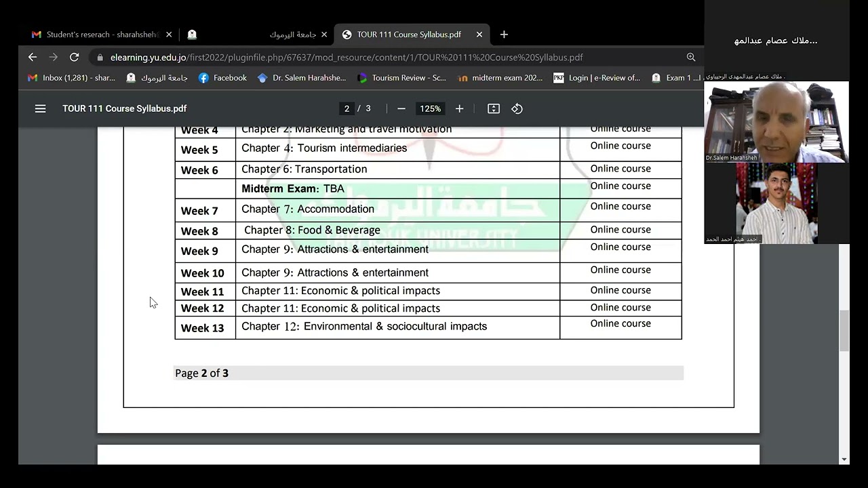Image resolution: width=868 pixels, height=488 pixels.
Task: Click 'Chapter 2: Marketing and travel motivation' text
Action: (347, 129)
